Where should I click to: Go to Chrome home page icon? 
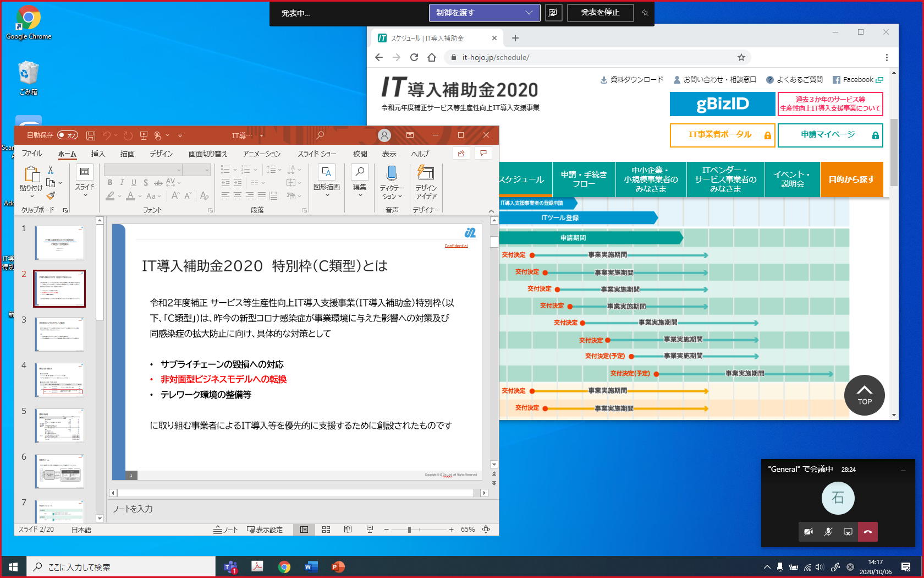432,57
